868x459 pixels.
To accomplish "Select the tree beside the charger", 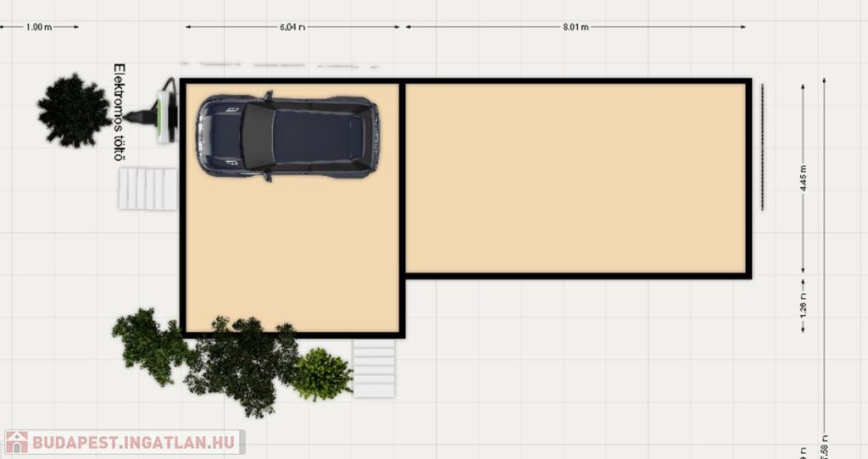I will pos(74,110).
